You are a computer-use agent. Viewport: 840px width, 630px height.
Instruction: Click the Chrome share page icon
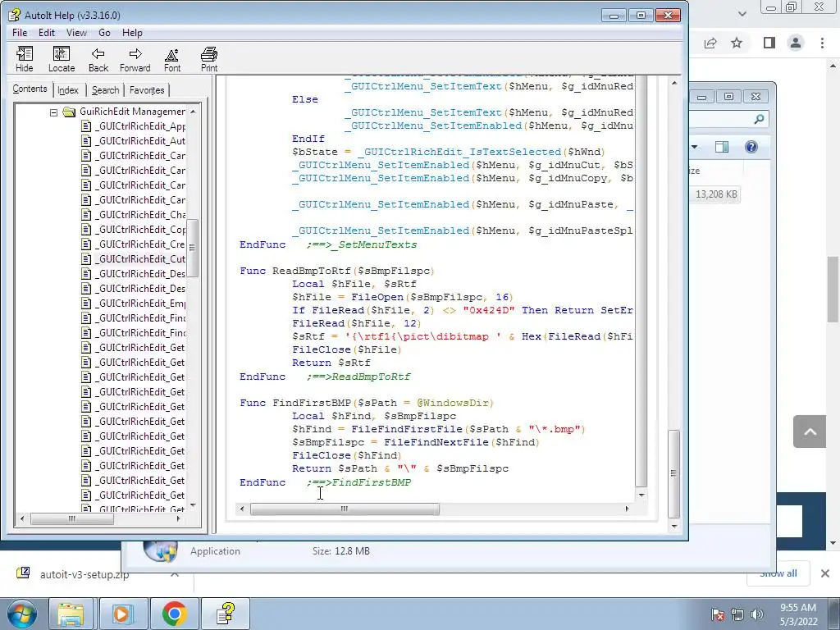coord(710,43)
